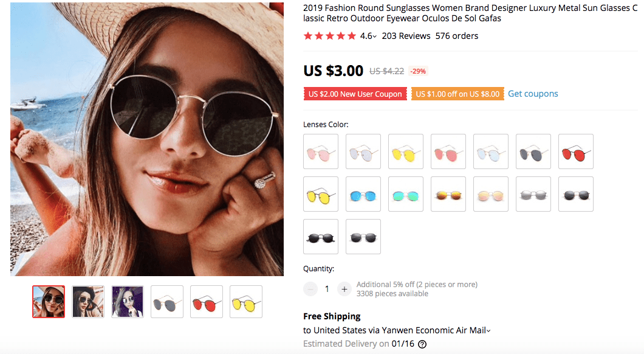Click the estimated delivery help question mark icon
Screen dimensions: 644x354
(x=422, y=344)
